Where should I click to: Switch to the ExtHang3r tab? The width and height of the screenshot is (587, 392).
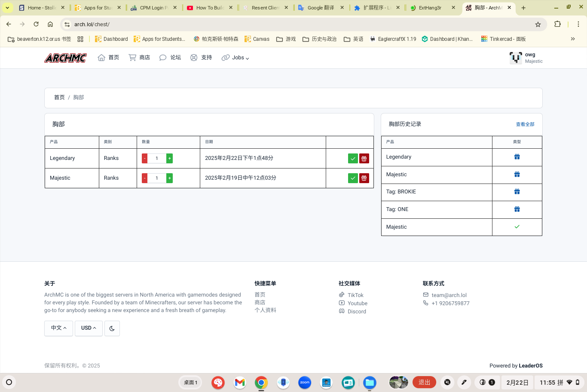click(x=432, y=8)
